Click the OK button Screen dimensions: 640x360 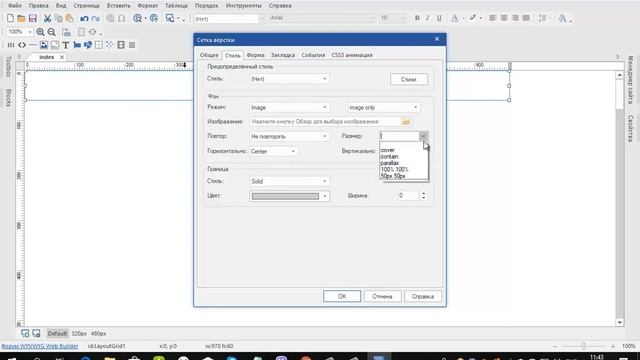[342, 296]
